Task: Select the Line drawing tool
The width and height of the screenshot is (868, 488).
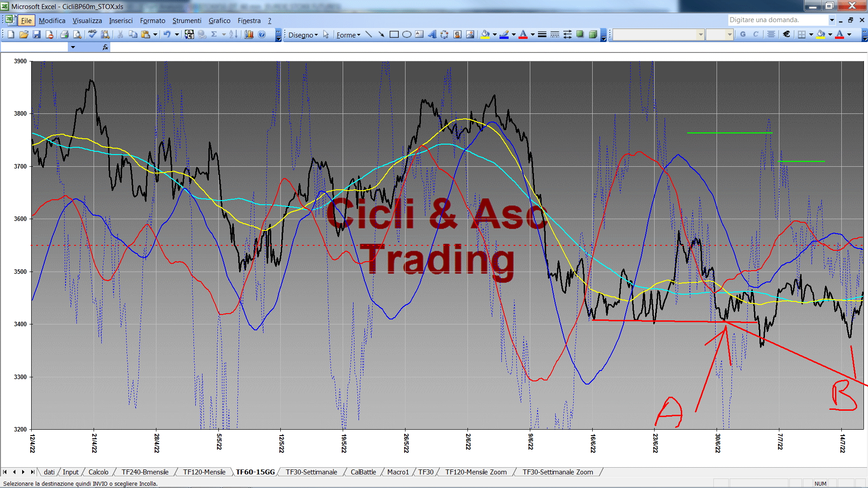Action: 368,34
